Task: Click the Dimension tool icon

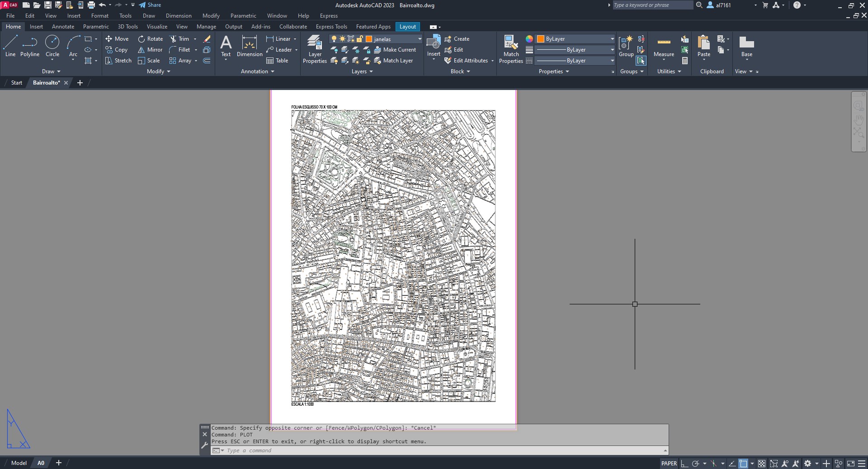Action: (249, 46)
